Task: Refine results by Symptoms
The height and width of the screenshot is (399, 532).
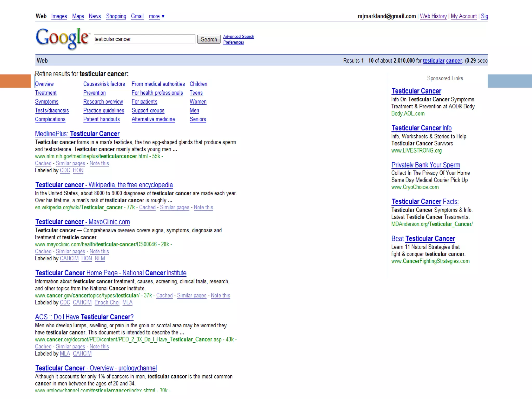Action: (x=47, y=102)
